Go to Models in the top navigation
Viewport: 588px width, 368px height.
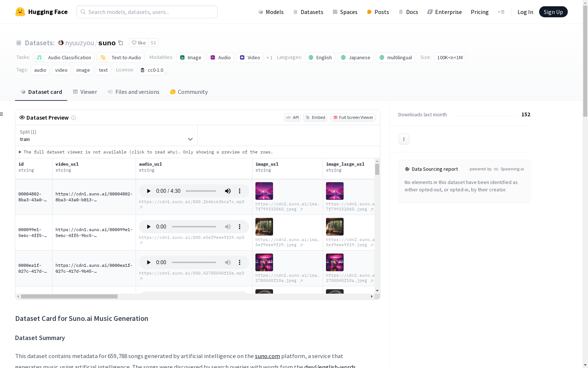pyautogui.click(x=271, y=12)
